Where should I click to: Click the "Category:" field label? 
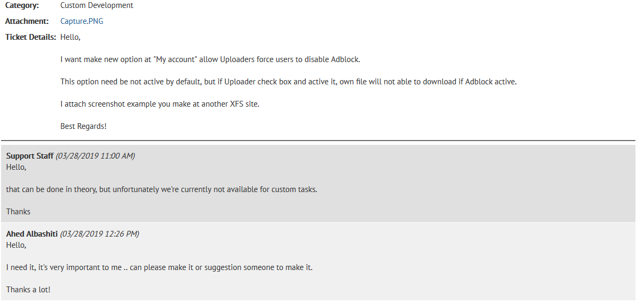click(x=22, y=6)
